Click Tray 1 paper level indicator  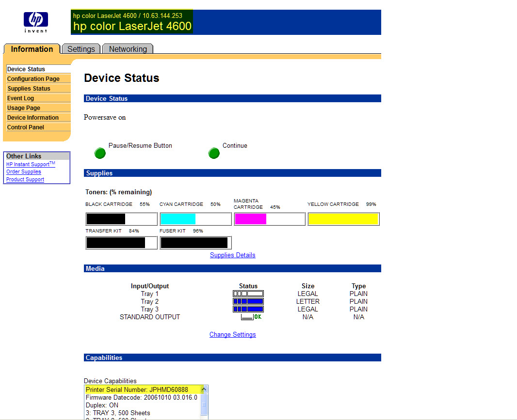248,294
